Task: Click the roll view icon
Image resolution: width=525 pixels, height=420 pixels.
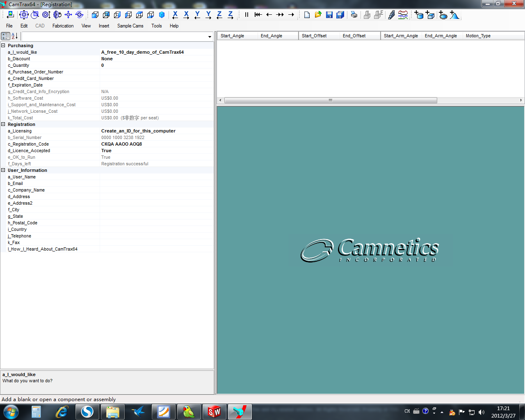Action: pos(79,15)
